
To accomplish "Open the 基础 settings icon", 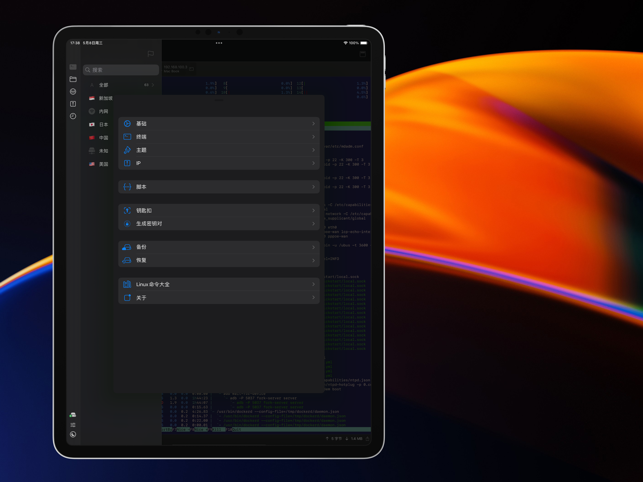I will click(x=127, y=123).
